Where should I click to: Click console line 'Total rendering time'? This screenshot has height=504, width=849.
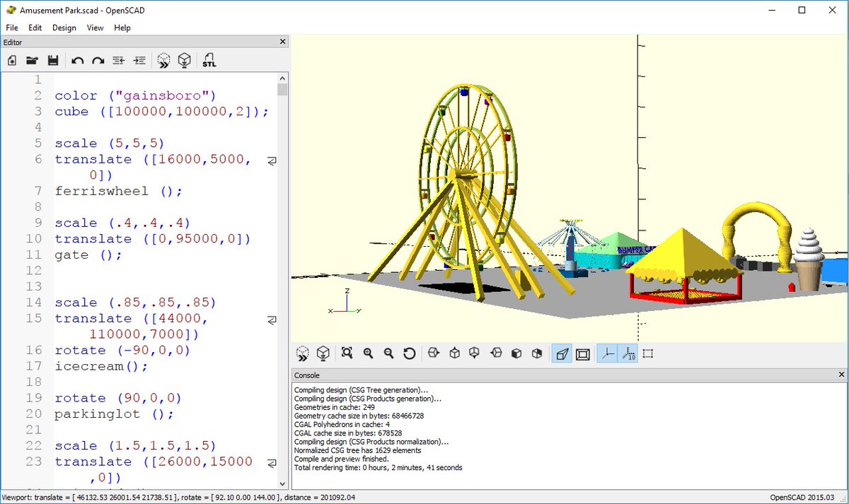coord(379,467)
